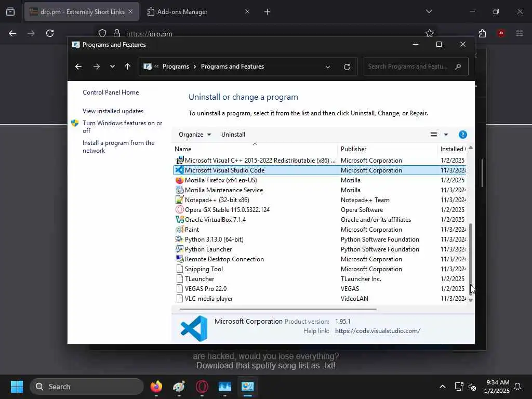
Task: Show hidden system tray icons chevron
Action: (x=443, y=387)
